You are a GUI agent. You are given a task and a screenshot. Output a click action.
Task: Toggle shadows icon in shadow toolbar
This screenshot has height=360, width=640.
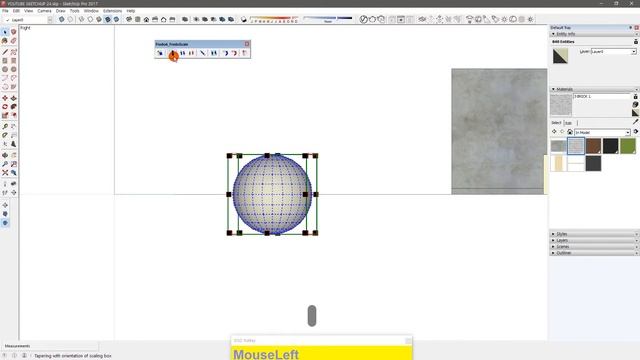pos(244,19)
